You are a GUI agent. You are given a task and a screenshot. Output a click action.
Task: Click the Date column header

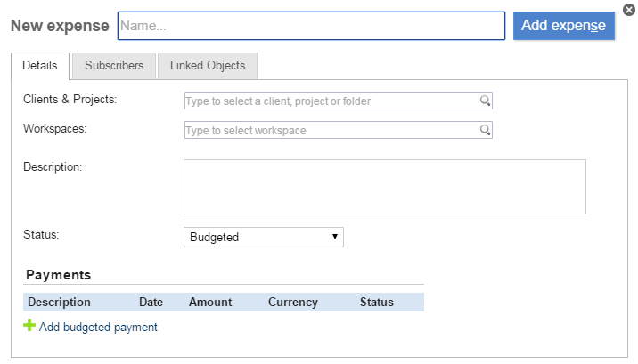tap(151, 303)
